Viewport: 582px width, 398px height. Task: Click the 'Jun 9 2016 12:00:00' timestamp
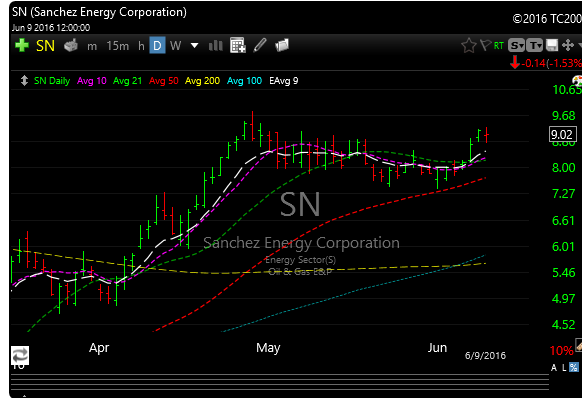pyautogui.click(x=51, y=28)
